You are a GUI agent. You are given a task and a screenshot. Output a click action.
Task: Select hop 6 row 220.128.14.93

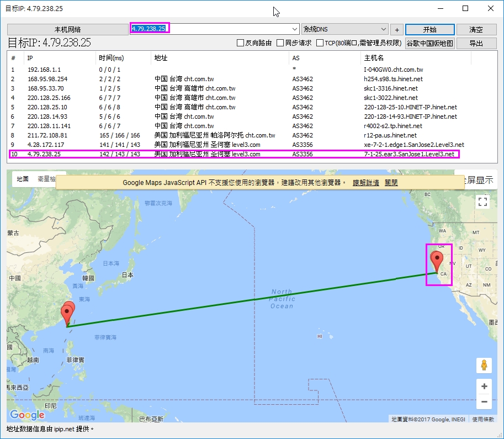[x=238, y=117]
